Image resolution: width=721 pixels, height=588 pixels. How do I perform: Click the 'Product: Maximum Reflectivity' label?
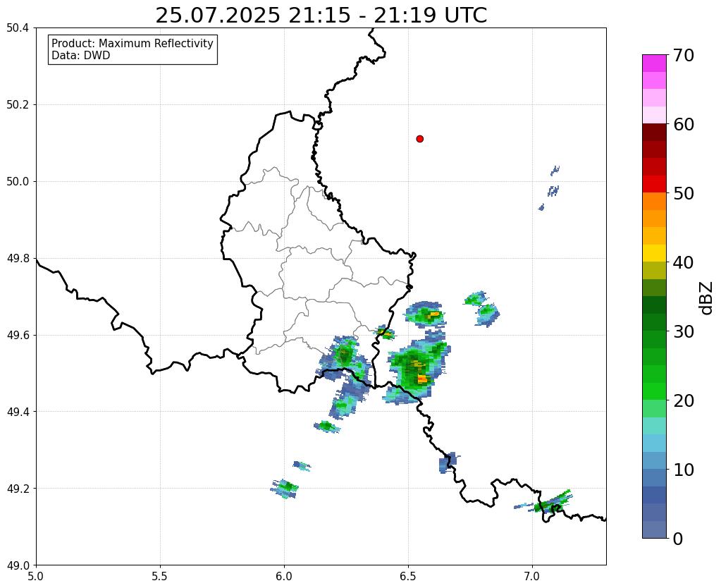pos(133,43)
